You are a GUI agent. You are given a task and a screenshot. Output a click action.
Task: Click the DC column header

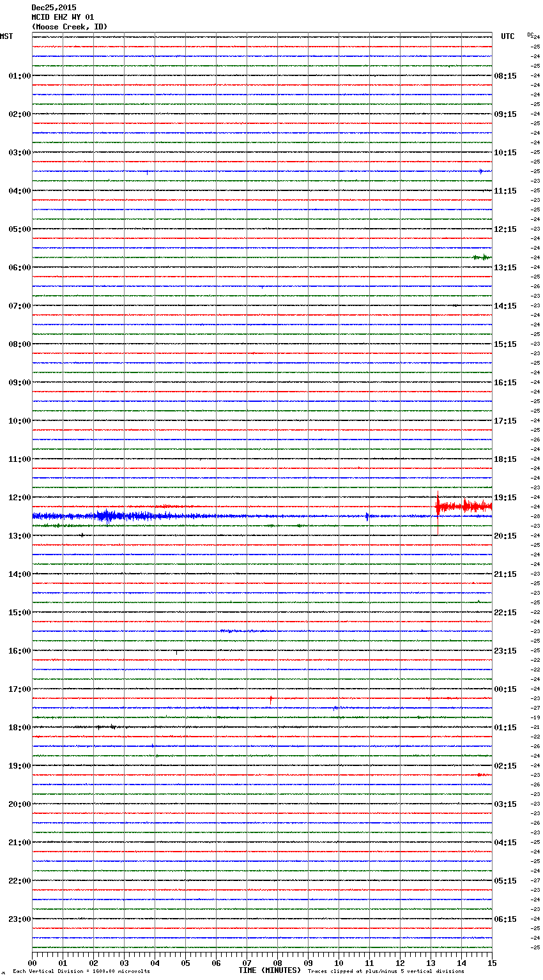coord(530,34)
